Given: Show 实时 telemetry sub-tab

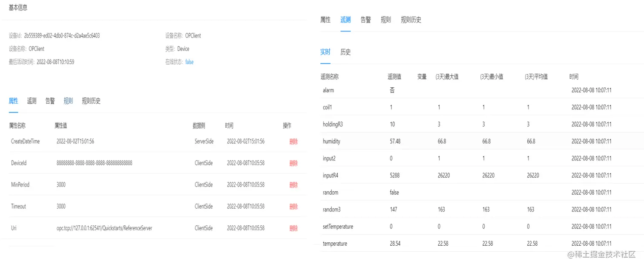Looking at the screenshot, I should pyautogui.click(x=325, y=52).
